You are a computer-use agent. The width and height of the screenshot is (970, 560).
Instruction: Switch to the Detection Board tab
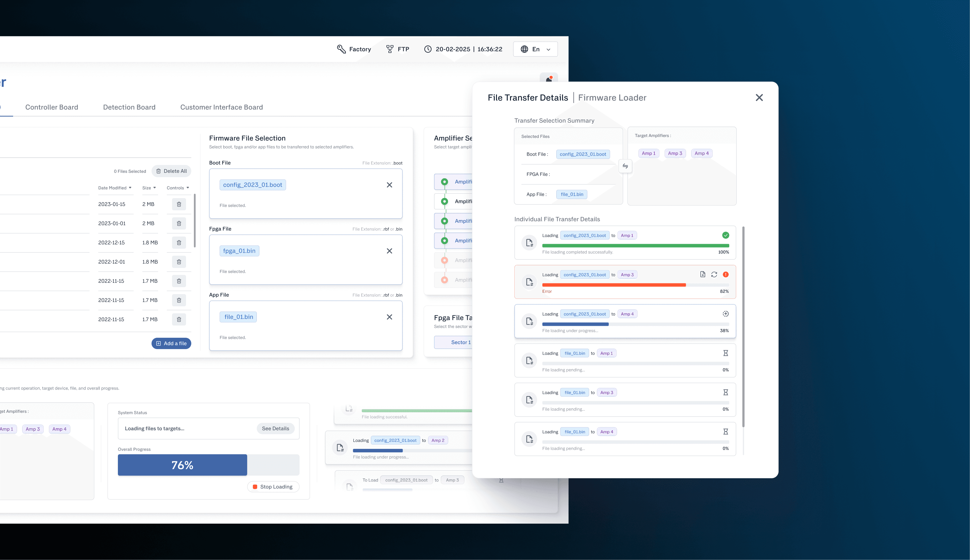[129, 107]
